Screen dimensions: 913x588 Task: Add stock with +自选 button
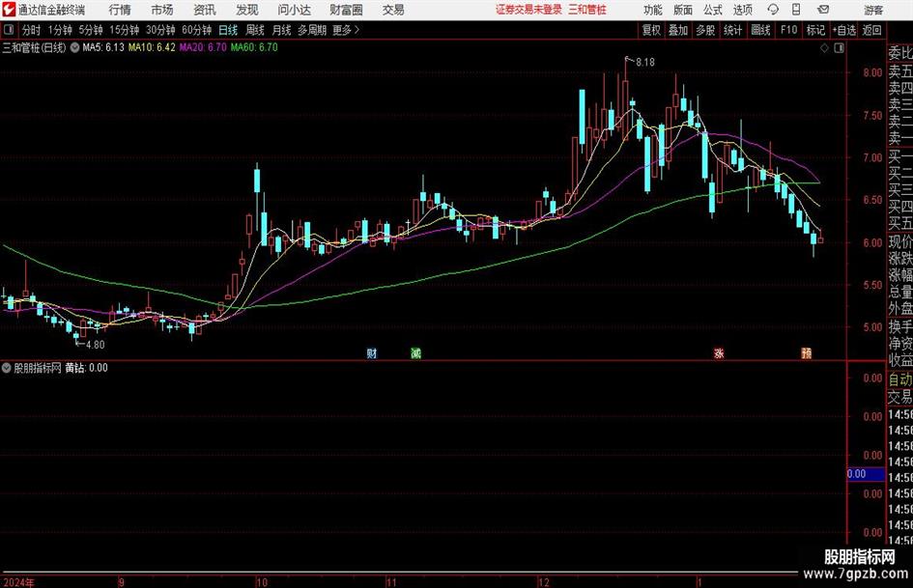click(843, 30)
